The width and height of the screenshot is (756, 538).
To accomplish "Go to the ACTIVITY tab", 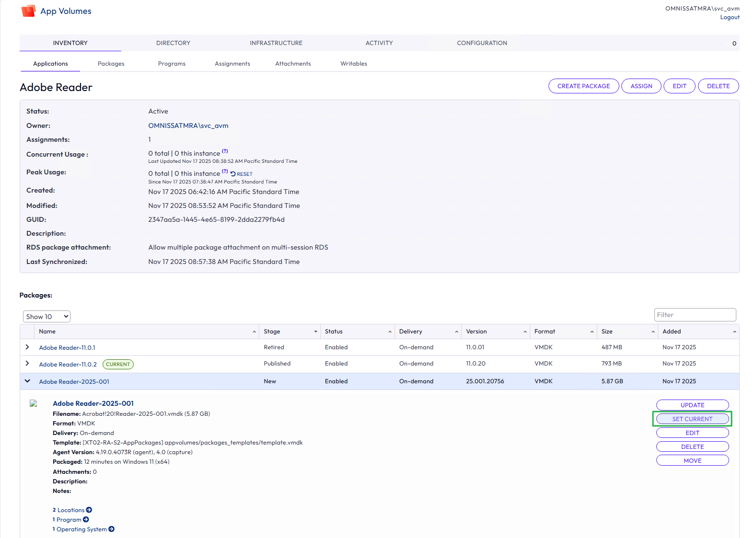I will (x=379, y=43).
